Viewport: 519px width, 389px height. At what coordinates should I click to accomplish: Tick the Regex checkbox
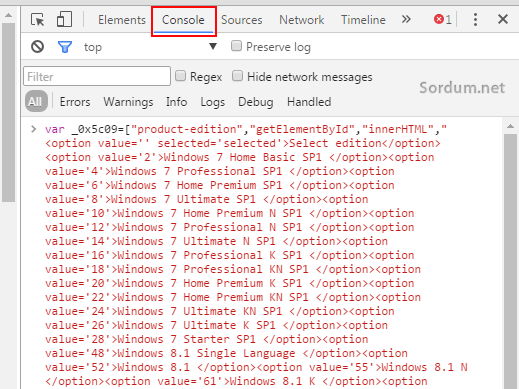[x=180, y=76]
